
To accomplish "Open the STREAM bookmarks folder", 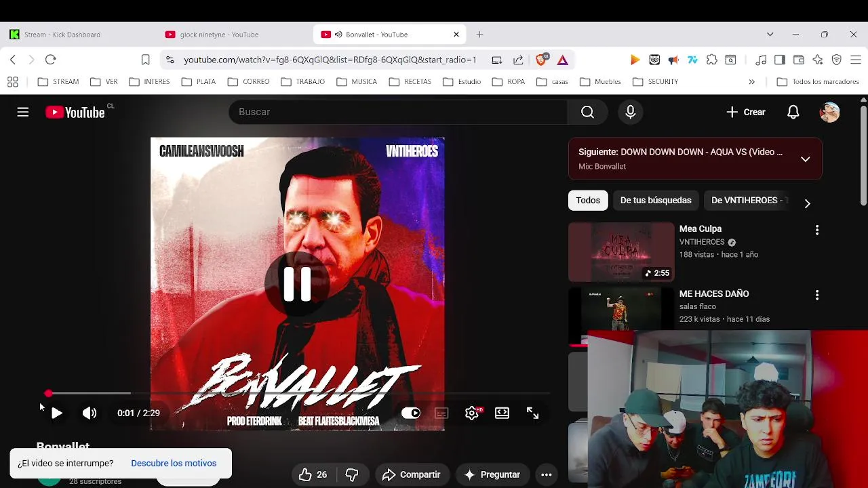I will coord(58,82).
